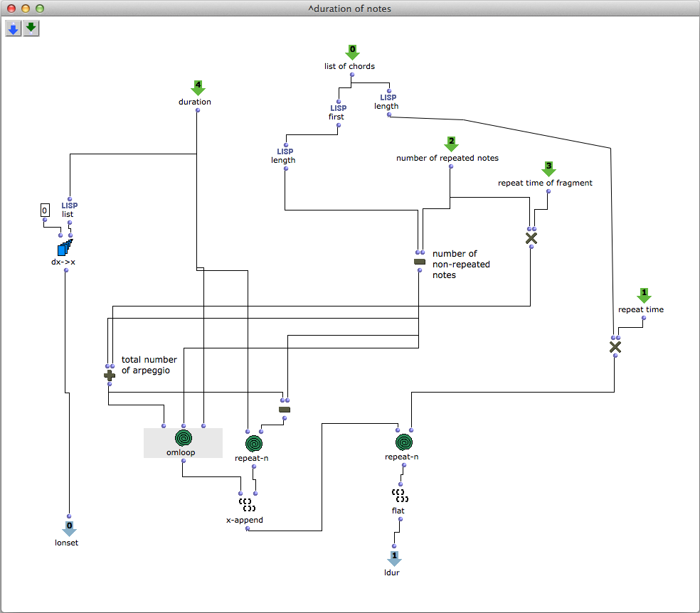Click the 'number of repeated notes' input arrow
This screenshot has height=613, width=700.
coord(451,144)
